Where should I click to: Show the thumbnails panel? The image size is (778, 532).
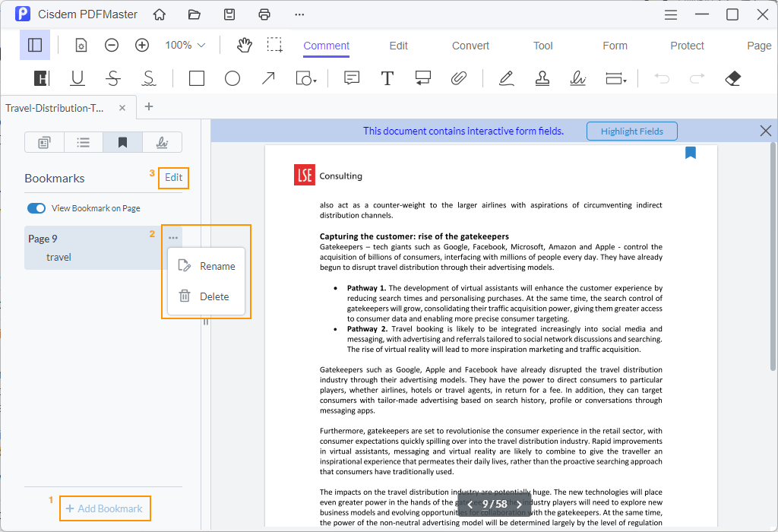[x=44, y=142]
